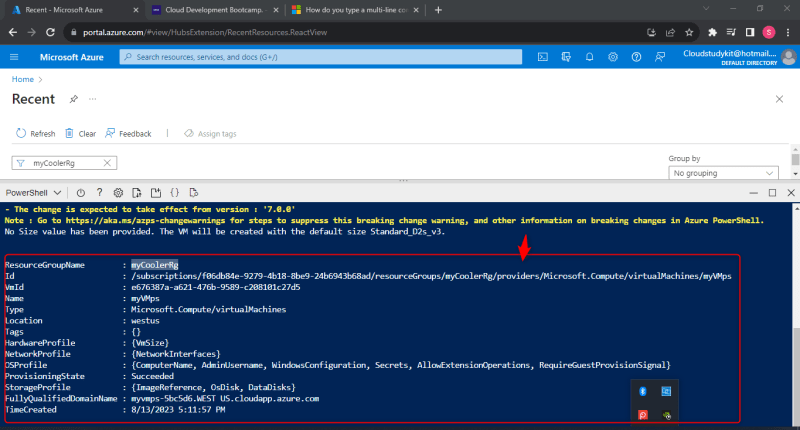Open the Azure portal hamburger menu
Image resolution: width=800 pixels, height=430 pixels.
(14, 57)
